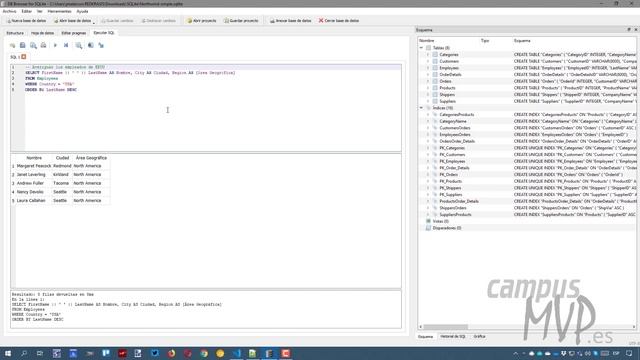Expand the Categories table row
Screen dimensions: 640x360
tap(428, 55)
